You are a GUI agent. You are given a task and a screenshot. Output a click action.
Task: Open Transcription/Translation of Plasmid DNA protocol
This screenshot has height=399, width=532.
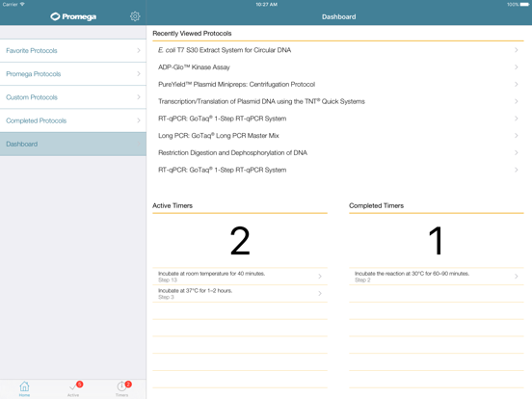pos(338,101)
